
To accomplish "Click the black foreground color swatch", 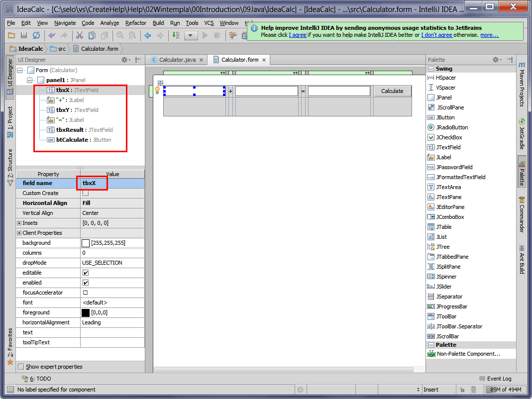I will (x=86, y=313).
